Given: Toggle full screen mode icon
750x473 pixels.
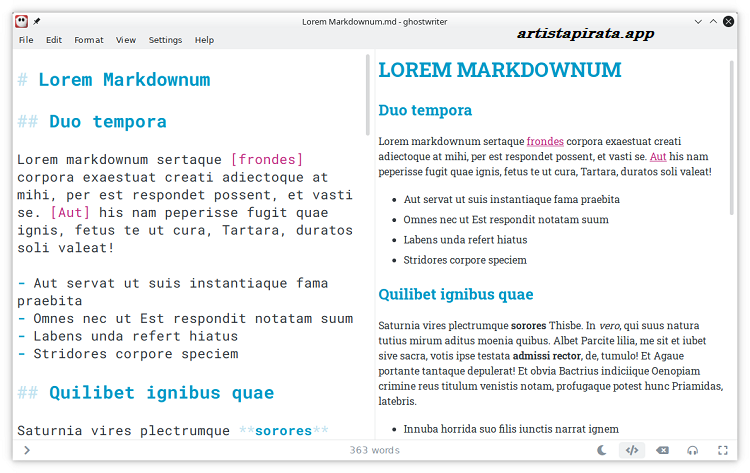Looking at the screenshot, I should tap(723, 450).
